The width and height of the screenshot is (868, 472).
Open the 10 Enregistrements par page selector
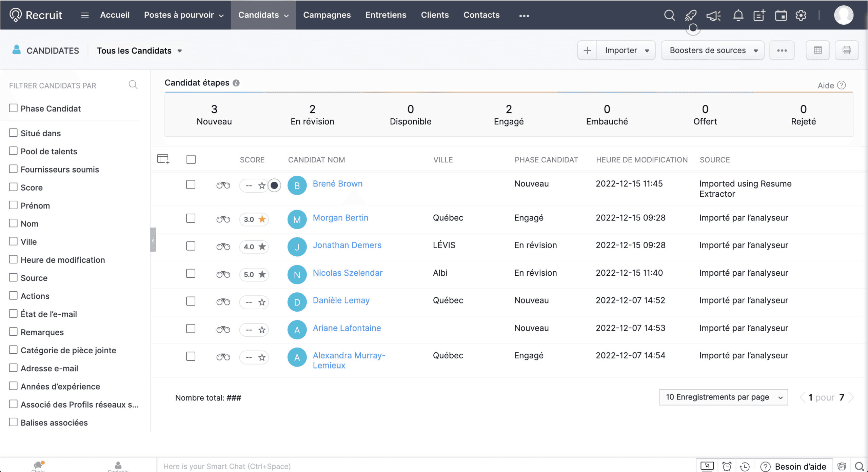click(x=724, y=397)
